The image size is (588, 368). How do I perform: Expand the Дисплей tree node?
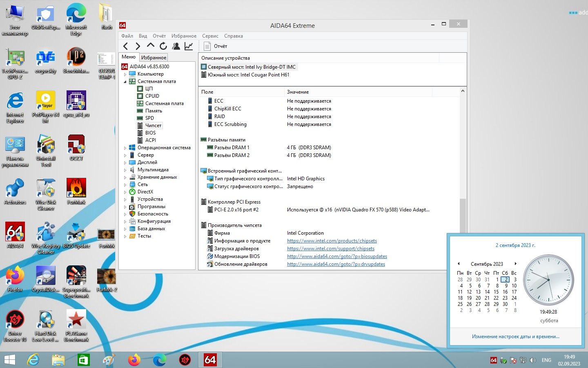pos(125,162)
